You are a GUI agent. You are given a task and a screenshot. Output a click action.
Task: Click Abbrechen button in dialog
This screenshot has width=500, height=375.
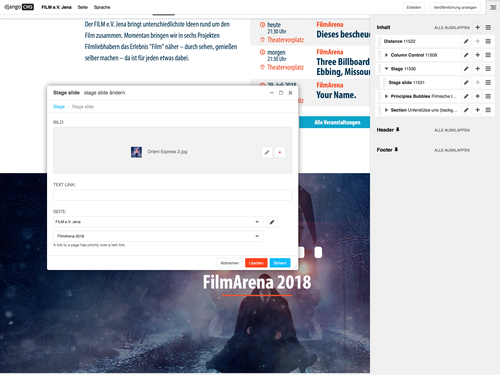[x=230, y=263]
